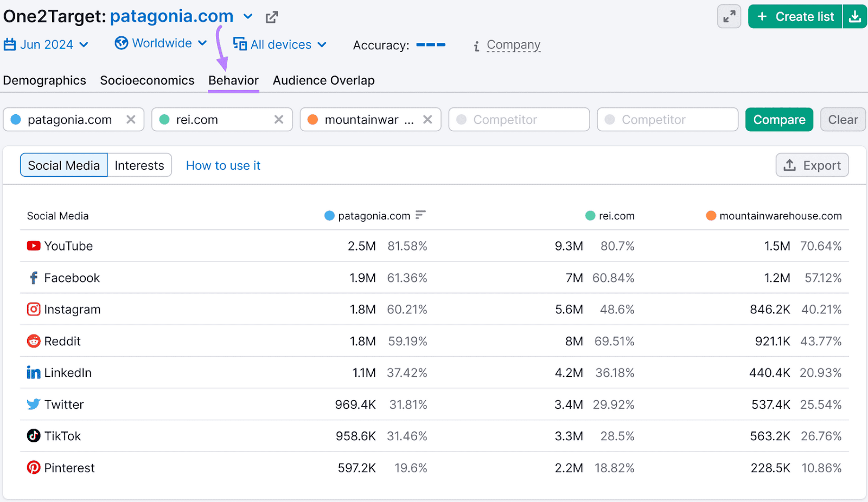Click the Create list button

click(795, 16)
